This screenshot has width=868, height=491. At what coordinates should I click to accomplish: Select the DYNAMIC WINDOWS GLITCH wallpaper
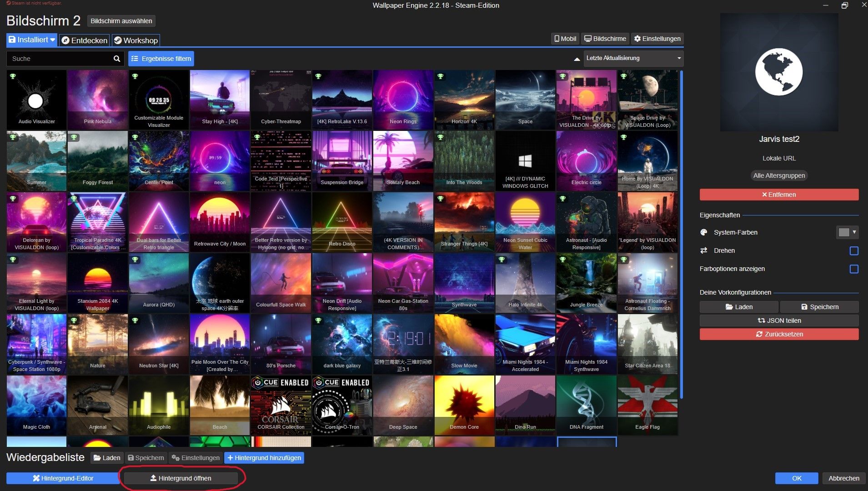click(x=525, y=161)
